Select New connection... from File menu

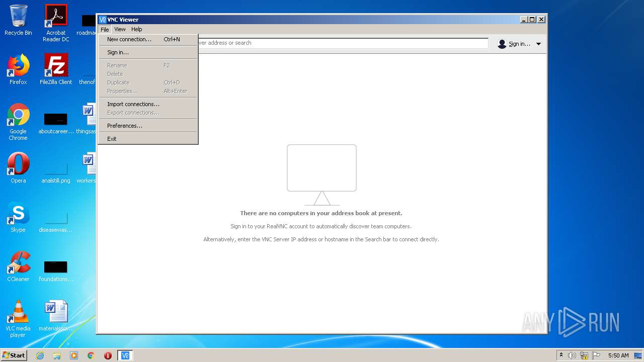[148, 39]
